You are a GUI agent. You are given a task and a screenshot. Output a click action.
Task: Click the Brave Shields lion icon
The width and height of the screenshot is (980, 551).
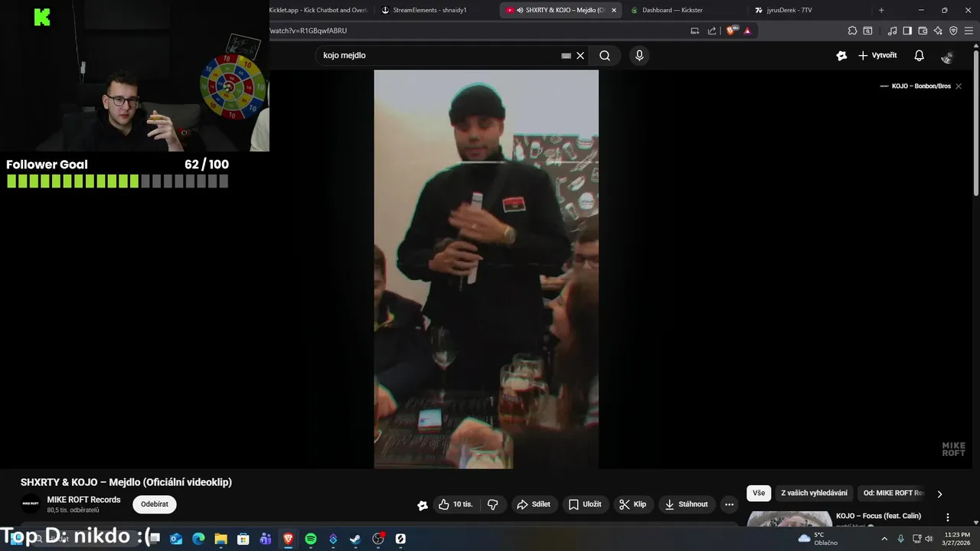tap(731, 31)
